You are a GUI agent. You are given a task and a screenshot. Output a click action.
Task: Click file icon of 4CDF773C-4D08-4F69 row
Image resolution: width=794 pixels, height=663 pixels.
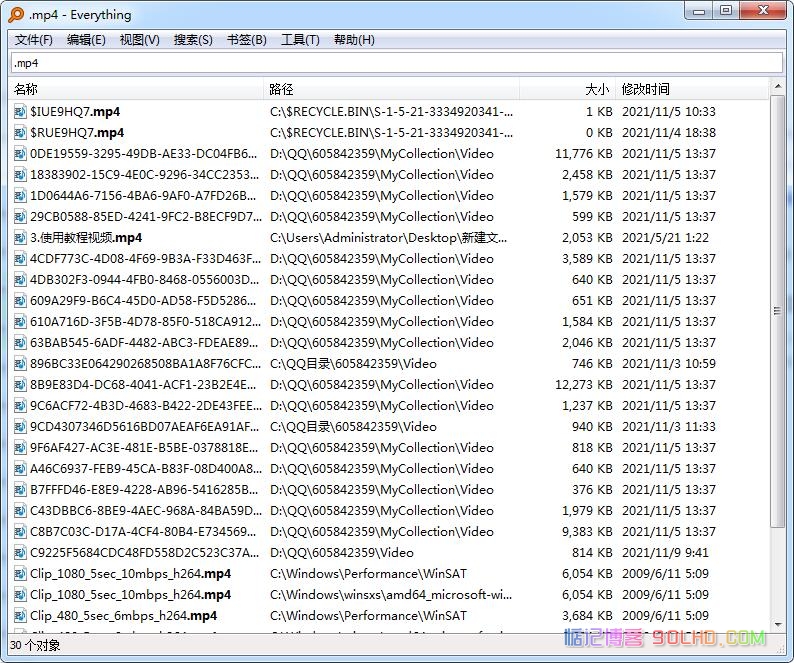20,259
